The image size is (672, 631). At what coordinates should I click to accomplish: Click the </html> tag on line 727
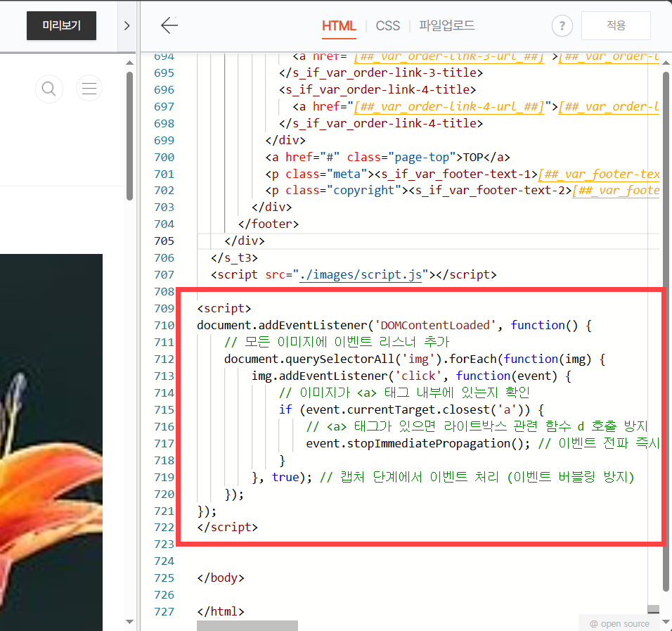tap(221, 612)
